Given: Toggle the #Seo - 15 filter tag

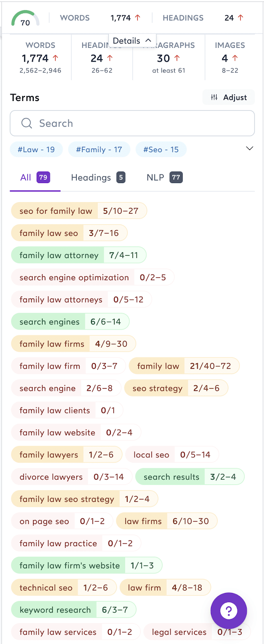Looking at the screenshot, I should [x=161, y=150].
